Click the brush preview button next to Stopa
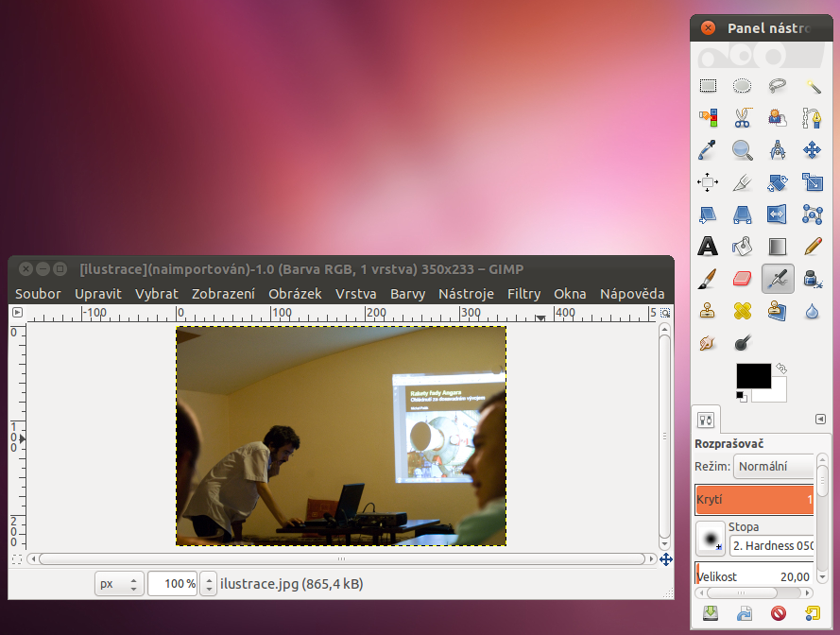Viewport: 840px width, 635px height. 709,538
